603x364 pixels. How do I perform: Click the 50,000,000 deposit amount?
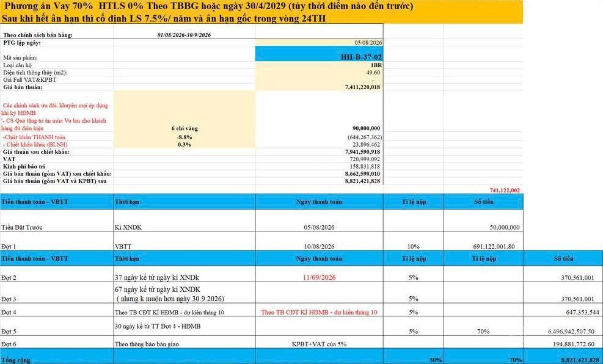pyautogui.click(x=483, y=227)
